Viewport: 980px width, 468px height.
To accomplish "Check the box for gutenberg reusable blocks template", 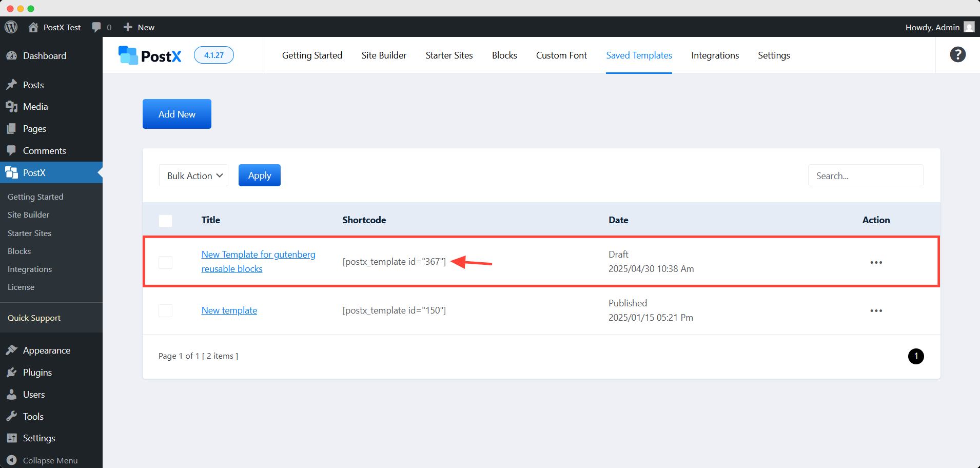I will pyautogui.click(x=165, y=262).
